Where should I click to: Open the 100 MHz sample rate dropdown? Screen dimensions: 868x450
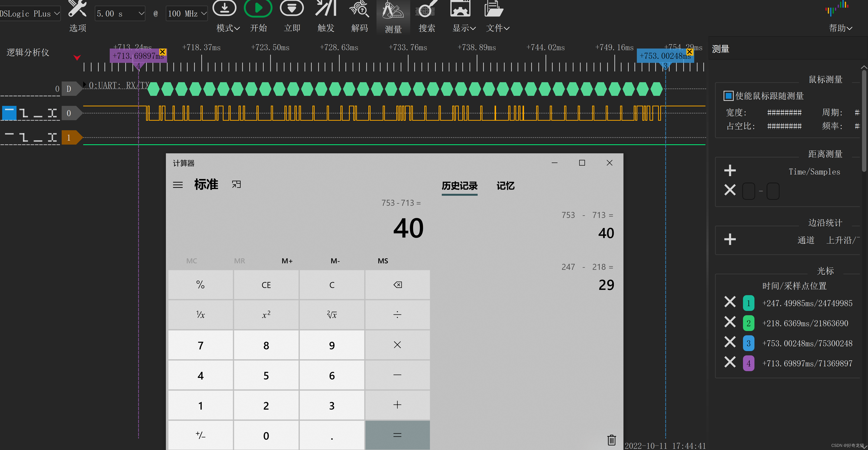(187, 13)
